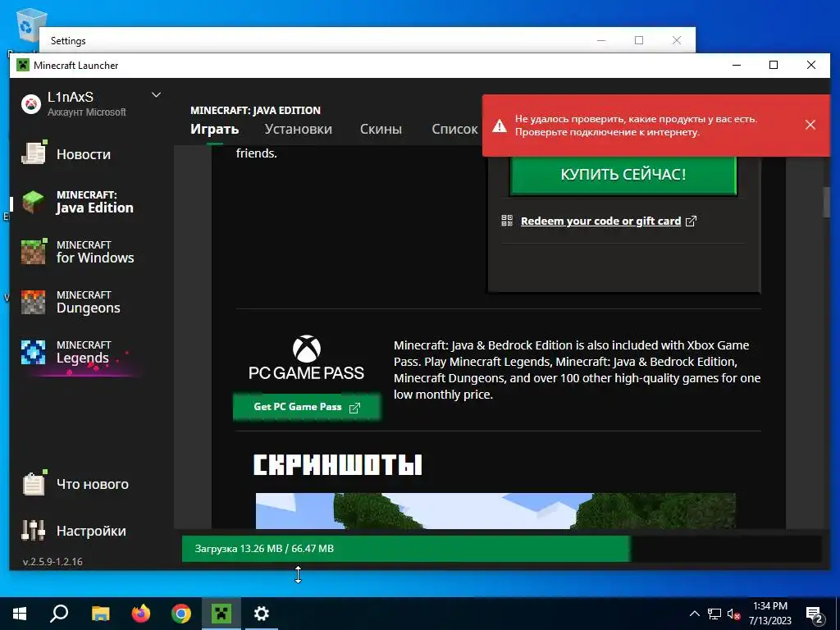
Task: Switch to the Играть tab
Action: [214, 129]
